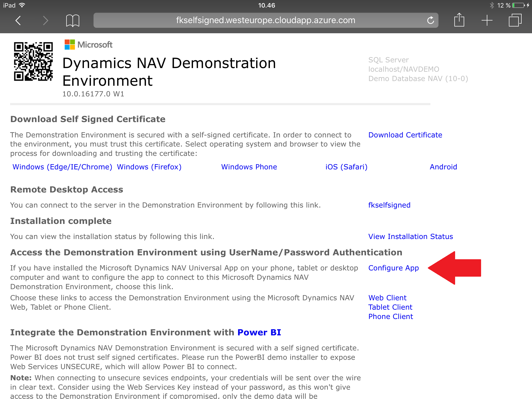Screen dimensions: 532x399
Task: Open the Download Certificate link
Action: click(405, 135)
